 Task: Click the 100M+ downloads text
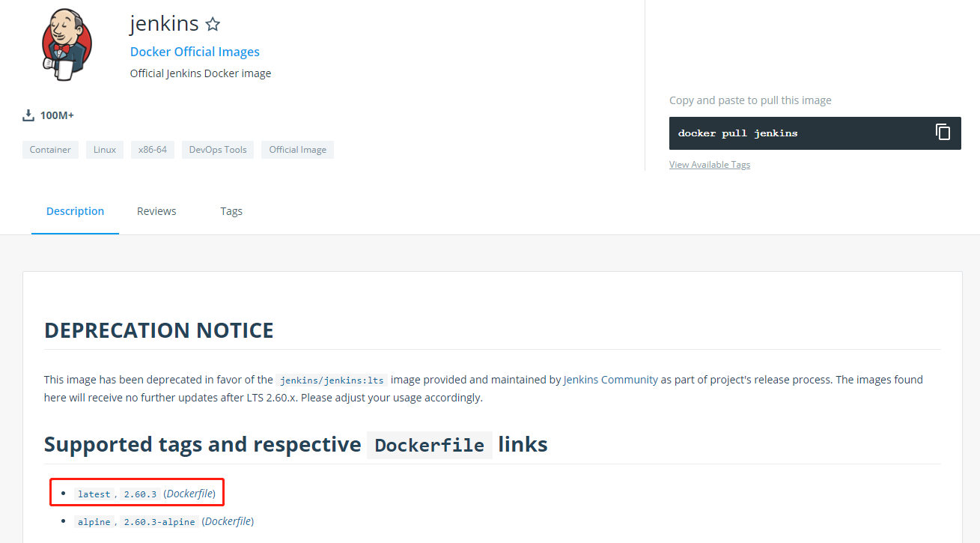(57, 115)
